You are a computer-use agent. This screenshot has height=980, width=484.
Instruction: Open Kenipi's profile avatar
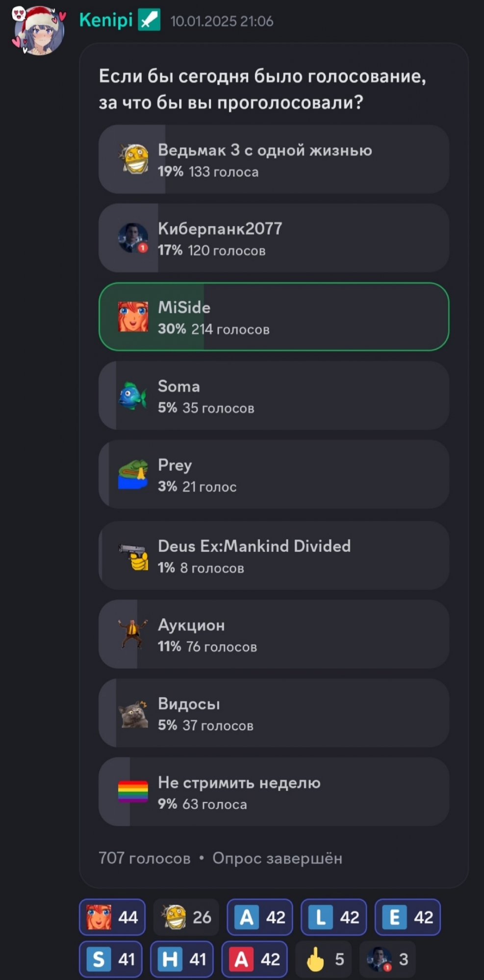39,31
